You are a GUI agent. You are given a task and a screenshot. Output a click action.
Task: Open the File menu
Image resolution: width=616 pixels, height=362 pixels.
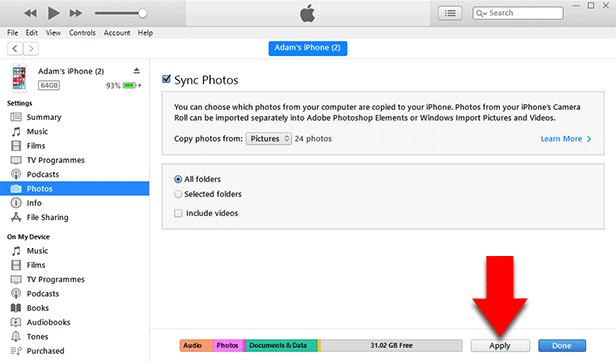[x=13, y=33]
